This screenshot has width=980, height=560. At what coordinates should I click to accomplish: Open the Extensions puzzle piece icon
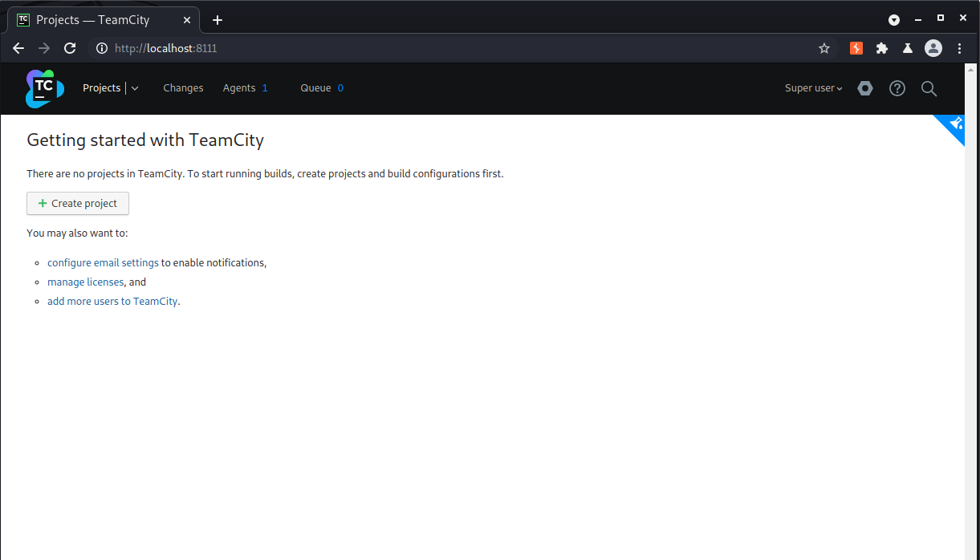(x=882, y=48)
